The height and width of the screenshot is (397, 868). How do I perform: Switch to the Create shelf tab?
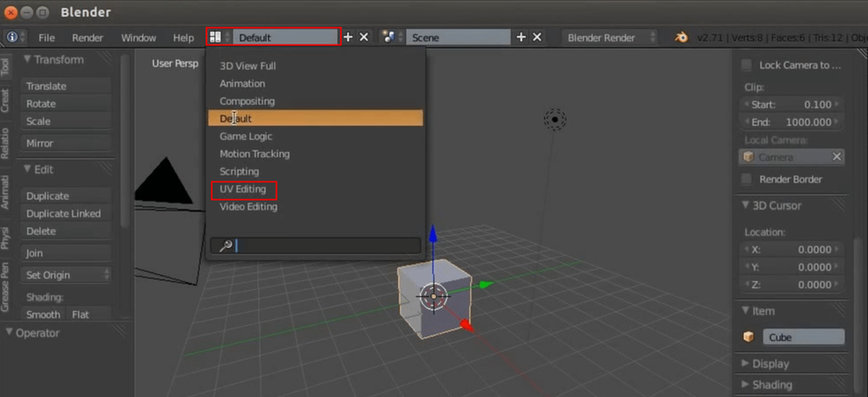[5, 100]
